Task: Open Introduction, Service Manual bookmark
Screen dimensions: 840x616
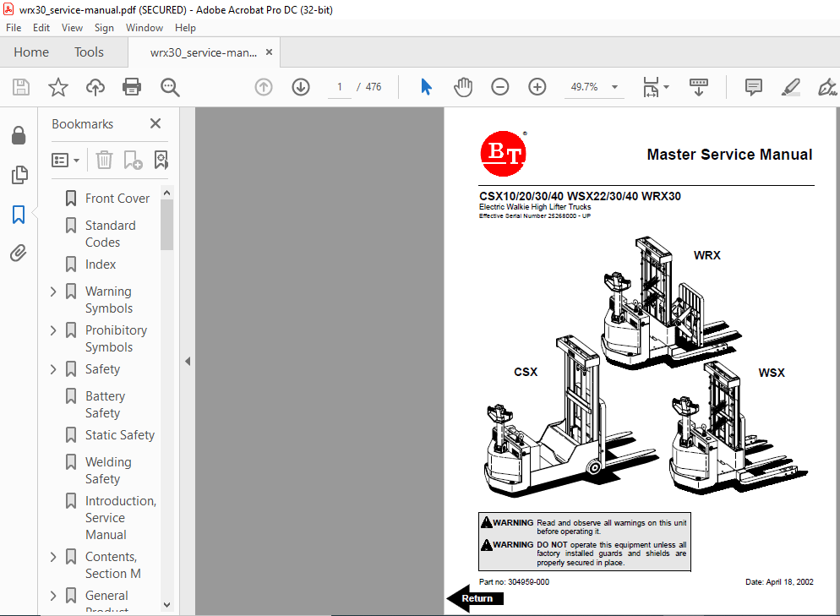Action: 121,517
